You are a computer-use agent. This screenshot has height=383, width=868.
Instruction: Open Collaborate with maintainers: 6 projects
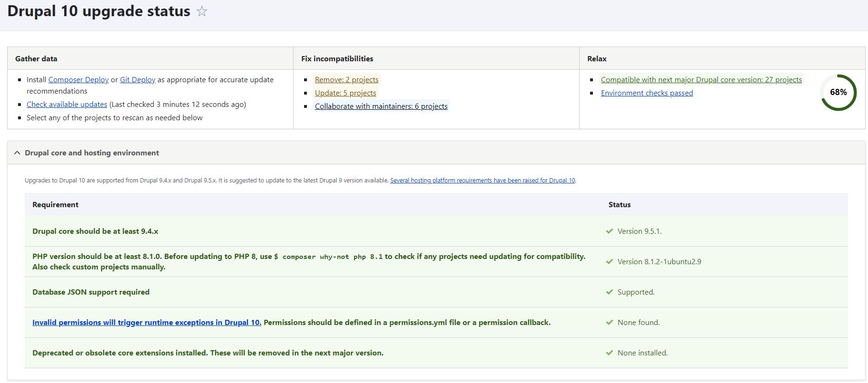point(381,106)
